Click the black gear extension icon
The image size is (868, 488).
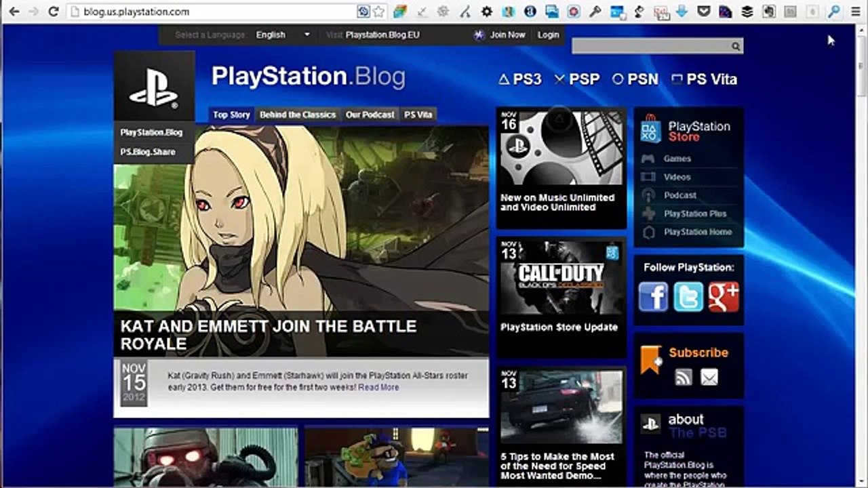point(487,12)
